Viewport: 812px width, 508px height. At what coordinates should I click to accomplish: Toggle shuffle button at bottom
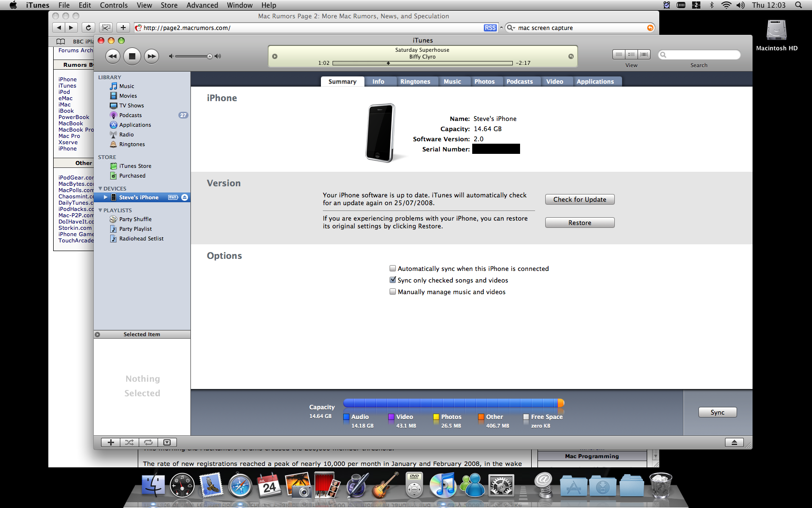pos(130,442)
